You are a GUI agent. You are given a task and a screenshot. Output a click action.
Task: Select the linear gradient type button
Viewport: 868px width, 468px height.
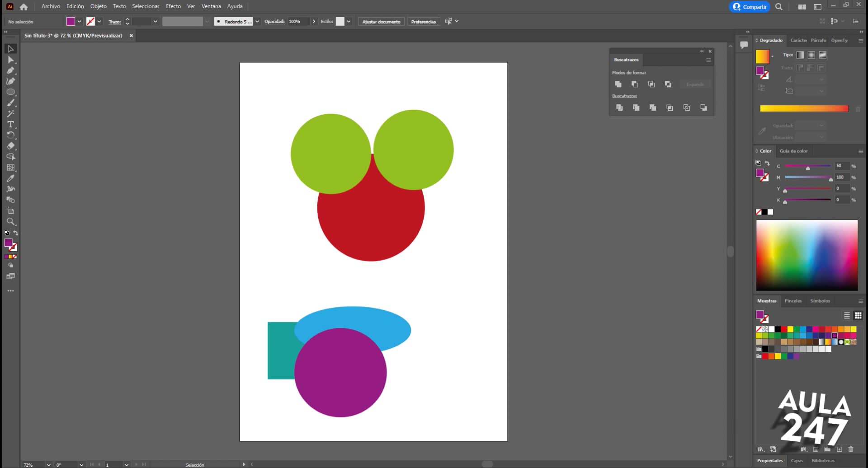coord(800,55)
